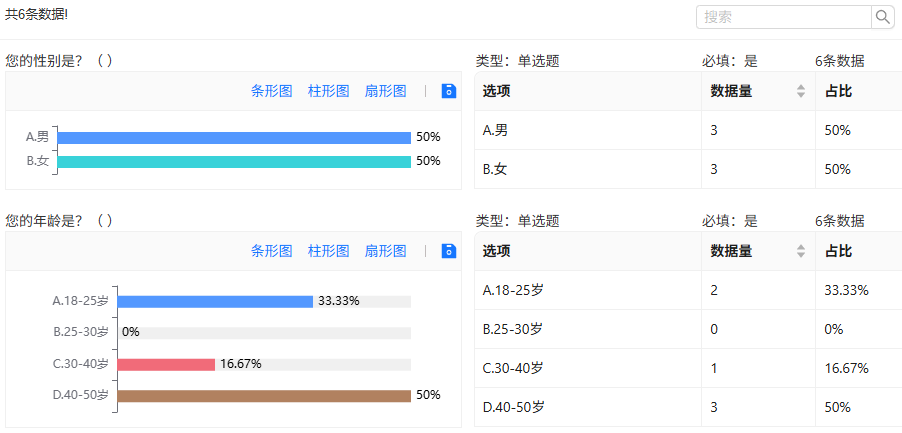This screenshot has width=902, height=433.
Task: Select the B.女 table row cell
Action: pos(588,169)
